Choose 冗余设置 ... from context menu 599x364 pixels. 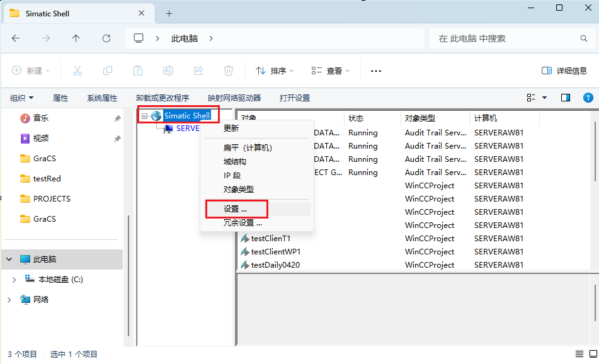[256, 223]
